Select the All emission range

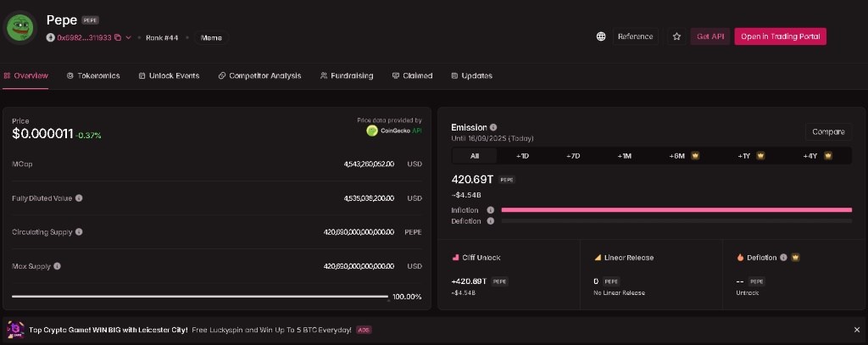(x=475, y=156)
